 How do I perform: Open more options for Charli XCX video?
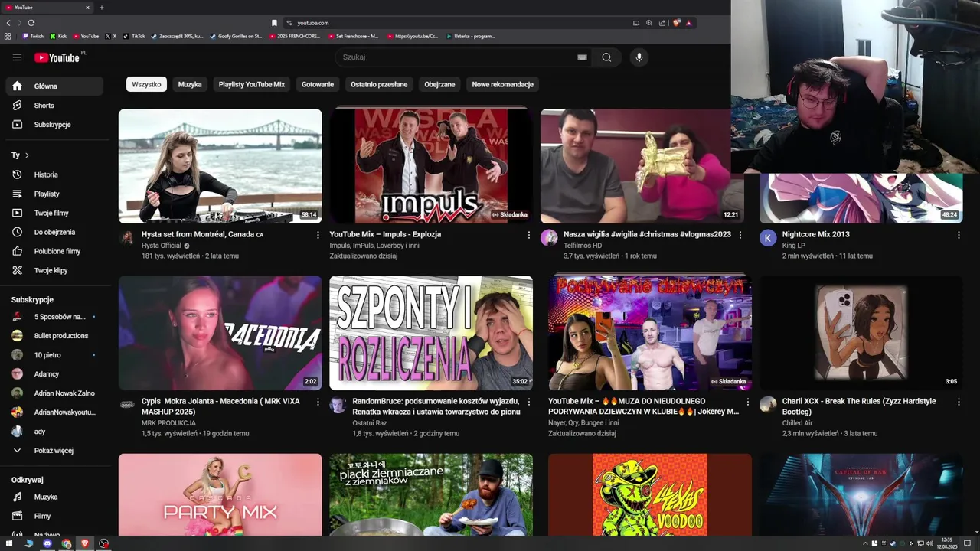[x=959, y=402]
